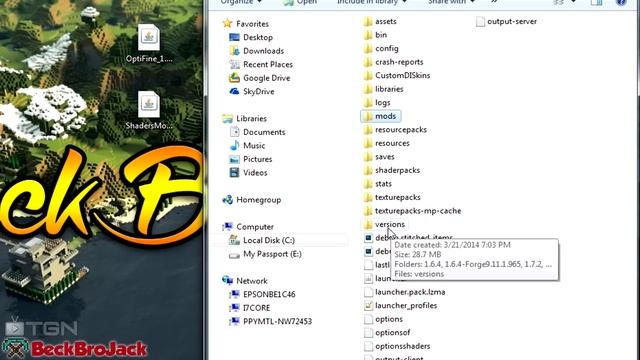
Task: Select the stats folder
Action: point(378,183)
